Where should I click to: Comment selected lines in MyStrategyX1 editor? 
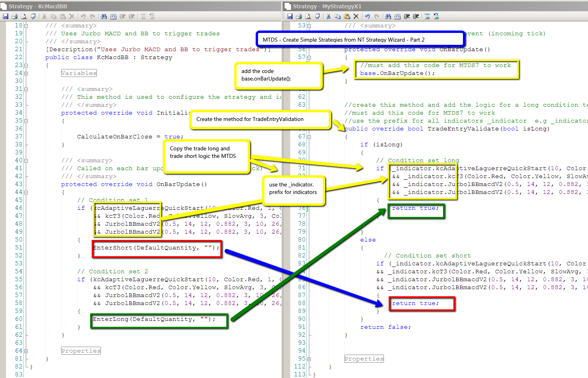(x=427, y=16)
